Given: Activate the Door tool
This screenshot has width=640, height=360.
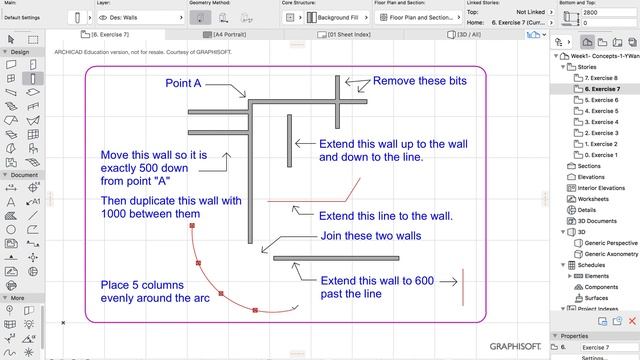Looking at the screenshot, I should click(33, 64).
